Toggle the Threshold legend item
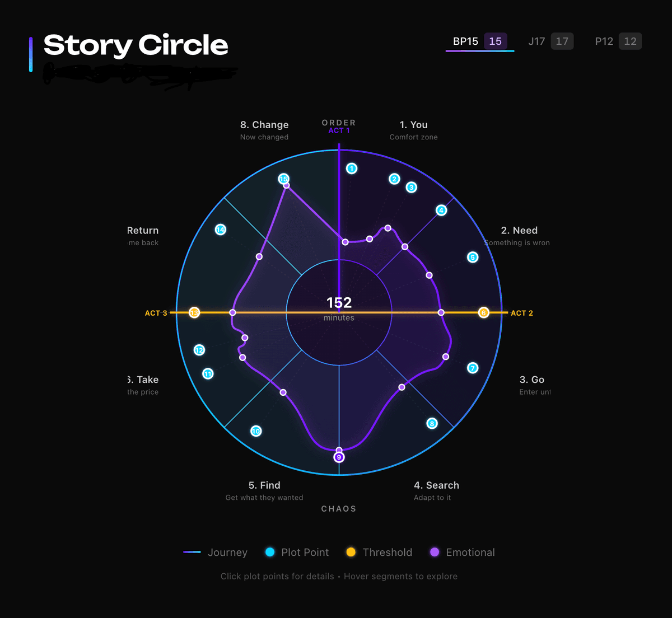672x618 pixels. [379, 553]
